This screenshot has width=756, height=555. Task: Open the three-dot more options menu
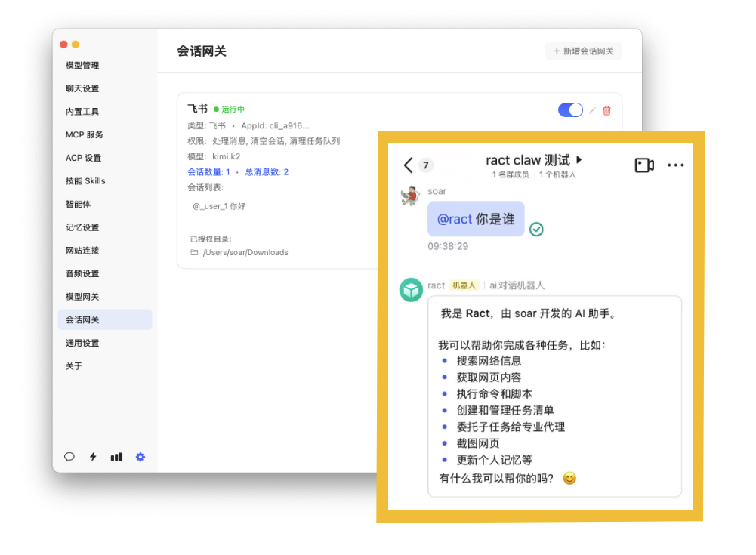tap(675, 165)
